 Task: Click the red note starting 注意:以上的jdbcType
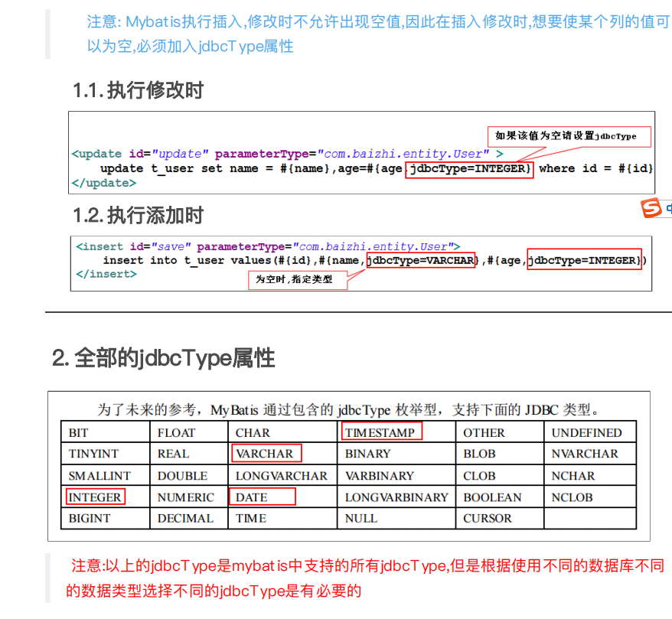pyautogui.click(x=365, y=578)
